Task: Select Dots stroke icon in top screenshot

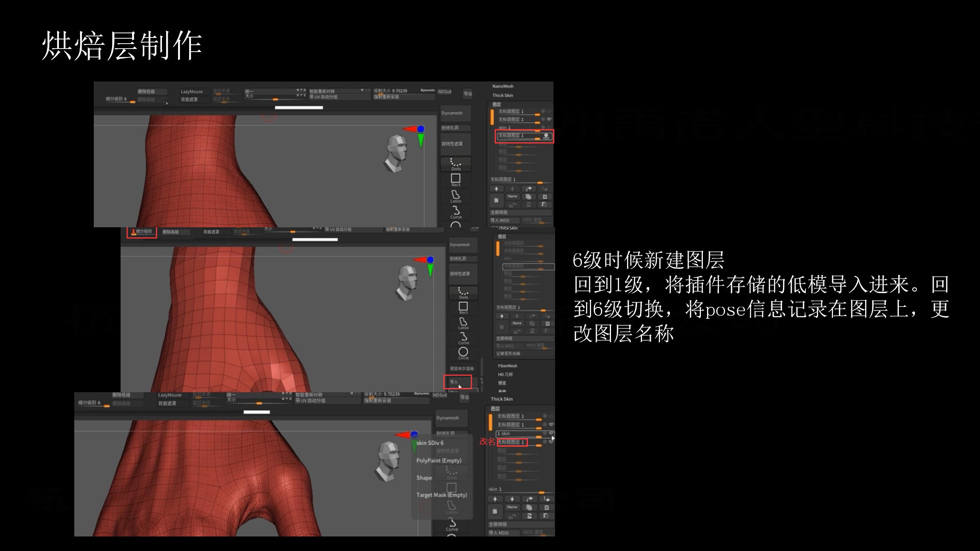Action: (456, 164)
